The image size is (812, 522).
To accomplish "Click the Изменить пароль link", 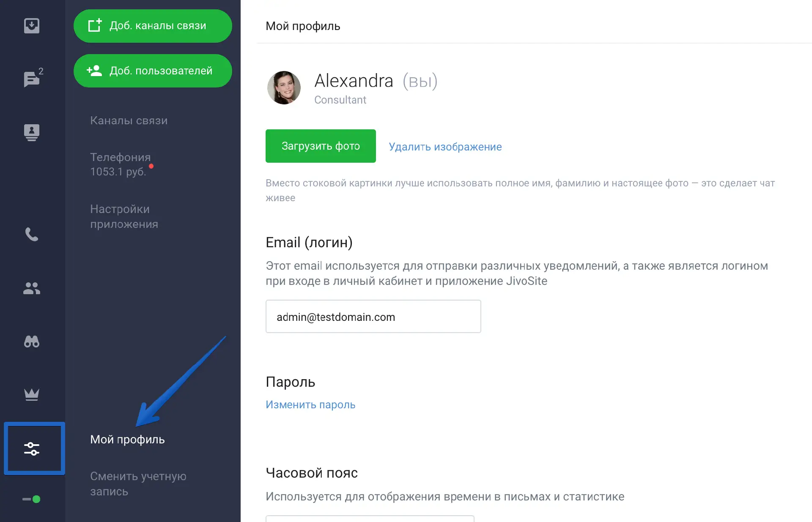I will (x=310, y=404).
